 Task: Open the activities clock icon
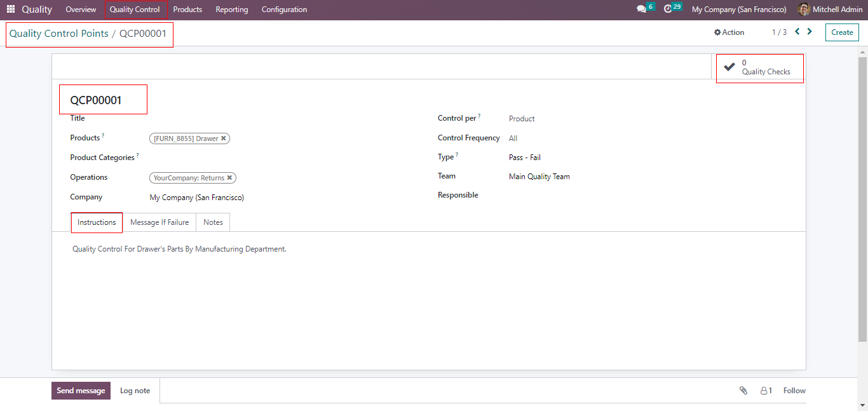coord(668,9)
